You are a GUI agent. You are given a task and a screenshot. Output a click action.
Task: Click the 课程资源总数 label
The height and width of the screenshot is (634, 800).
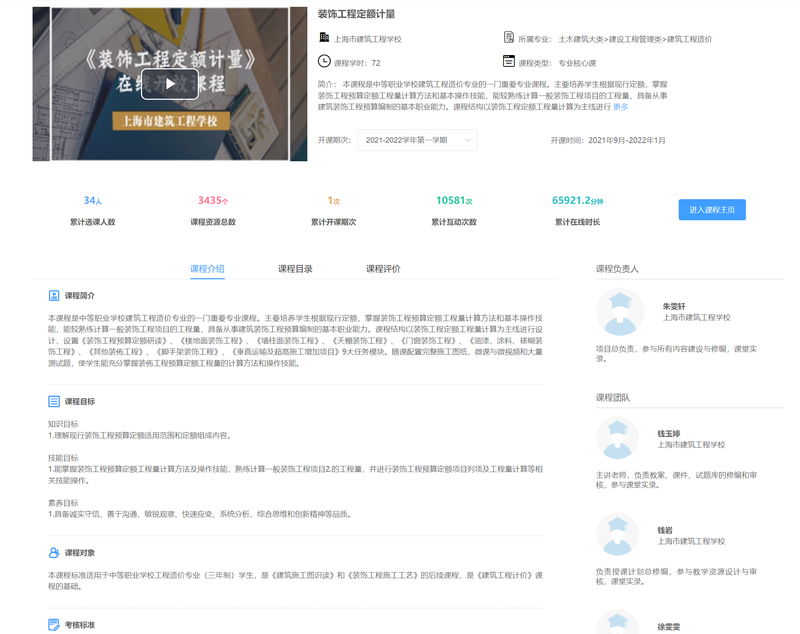[213, 222]
